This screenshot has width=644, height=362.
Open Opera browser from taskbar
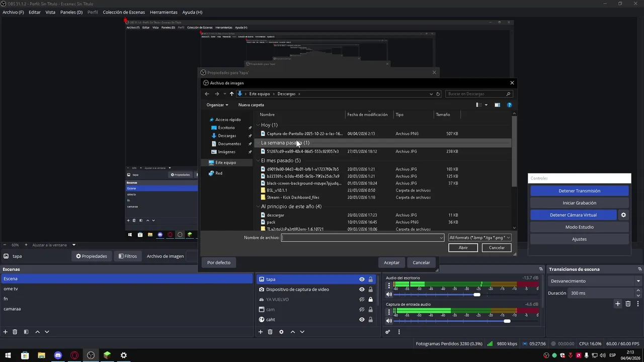[74, 355]
